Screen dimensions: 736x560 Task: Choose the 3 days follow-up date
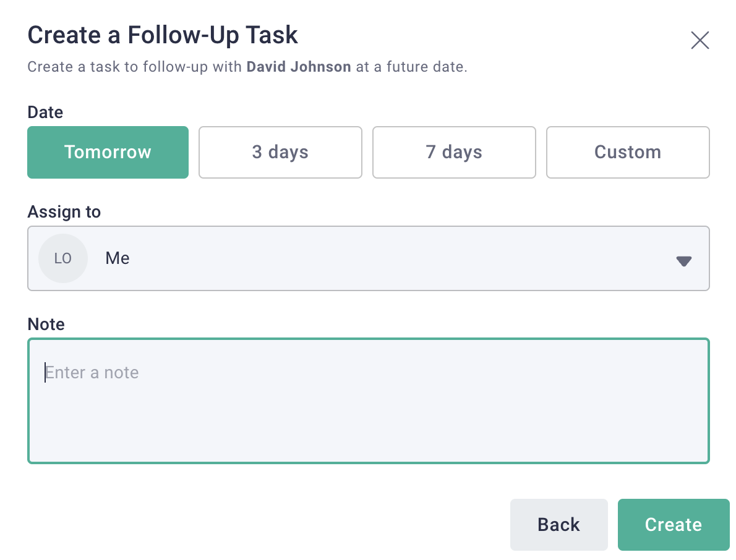point(280,152)
